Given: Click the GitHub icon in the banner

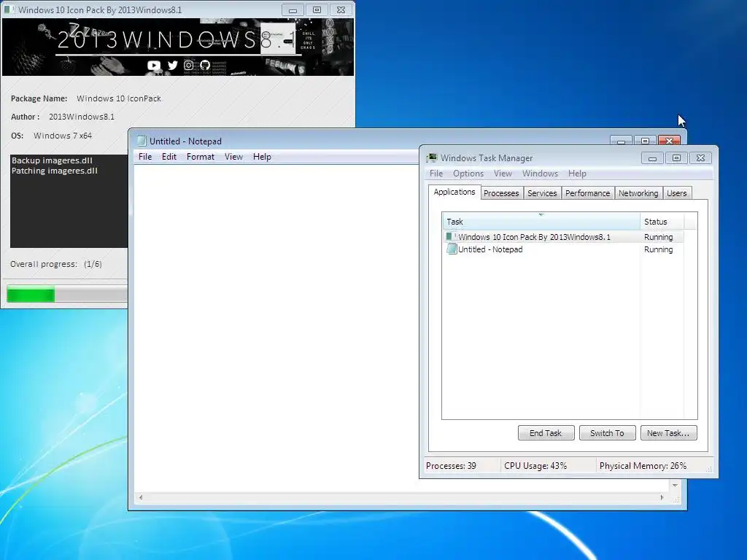Looking at the screenshot, I should pos(205,65).
